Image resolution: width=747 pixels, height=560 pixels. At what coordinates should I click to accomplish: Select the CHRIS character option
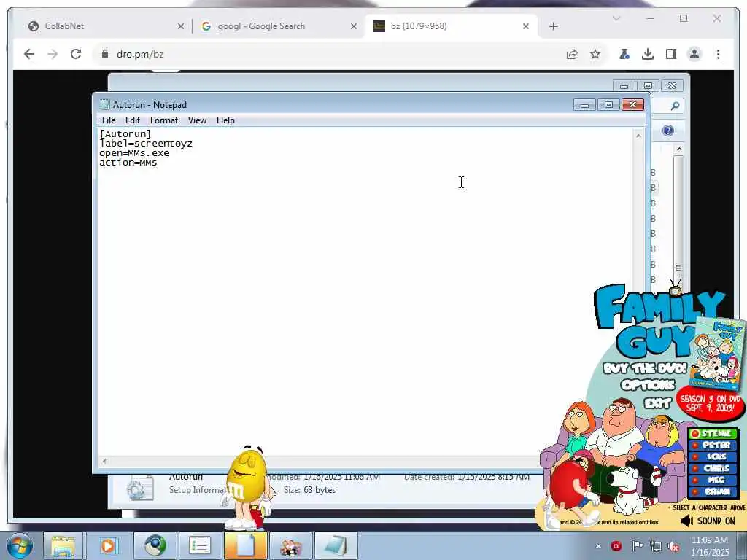pyautogui.click(x=713, y=469)
